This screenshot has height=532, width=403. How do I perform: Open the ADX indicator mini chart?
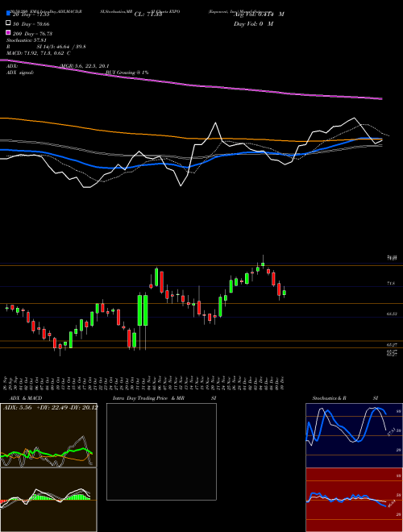[x=48, y=435]
